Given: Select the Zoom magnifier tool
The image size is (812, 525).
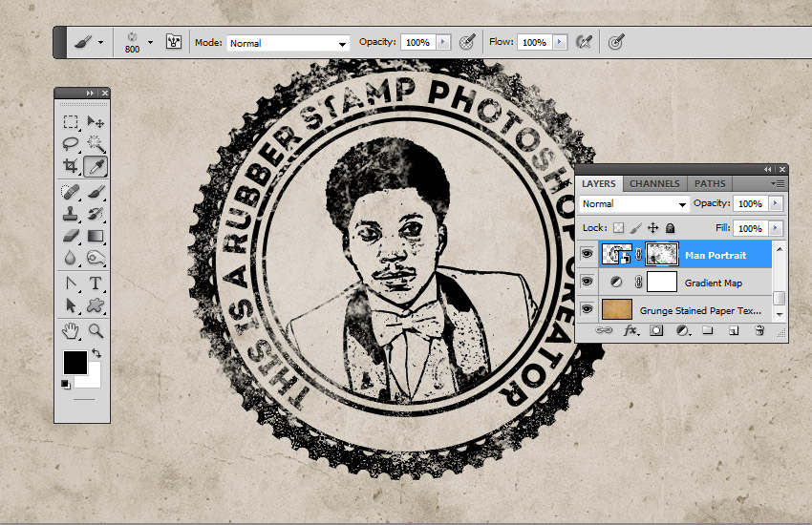Looking at the screenshot, I should 96,330.
